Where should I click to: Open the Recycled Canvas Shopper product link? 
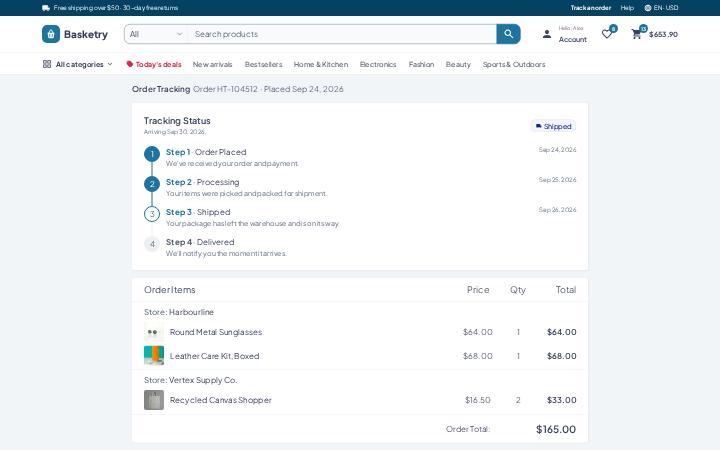pos(220,400)
